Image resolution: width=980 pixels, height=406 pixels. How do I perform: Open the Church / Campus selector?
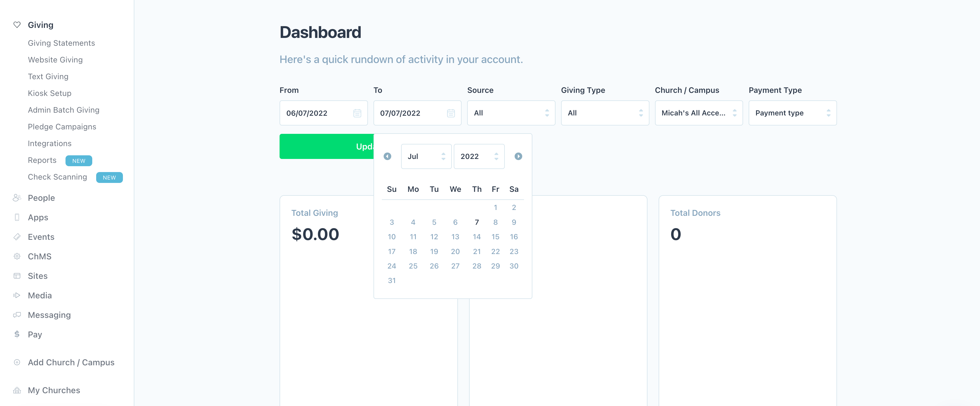[698, 113]
